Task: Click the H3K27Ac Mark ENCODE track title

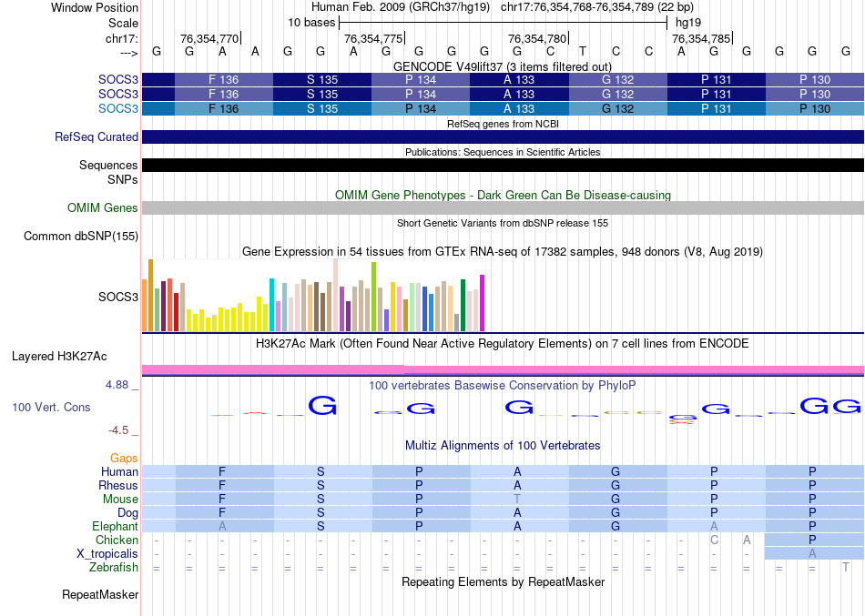Action: coord(503,344)
